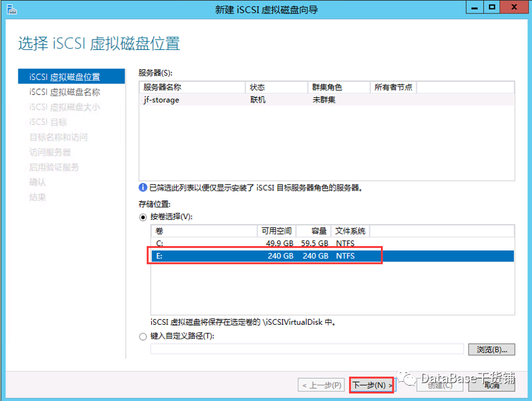The image size is (532, 401).
Task: Click the custom path input field
Action: coord(307,349)
